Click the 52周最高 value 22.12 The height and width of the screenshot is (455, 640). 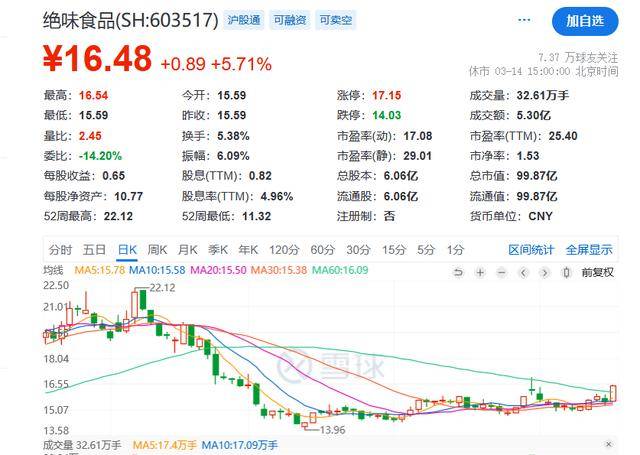pos(118,216)
